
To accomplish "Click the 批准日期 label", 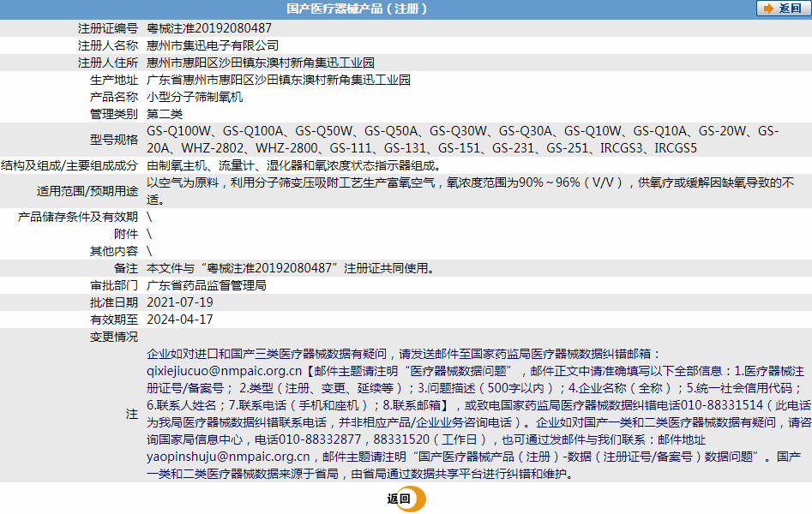I will 114,302.
